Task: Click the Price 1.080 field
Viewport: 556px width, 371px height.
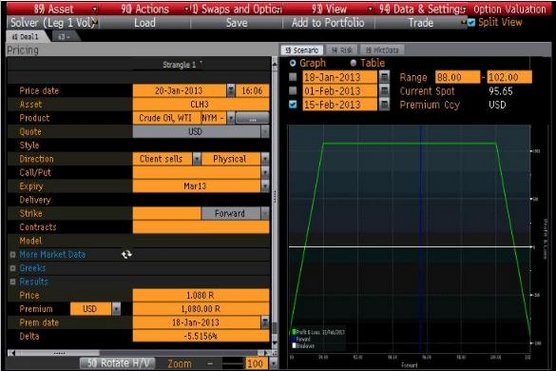Action: pyautogui.click(x=201, y=295)
